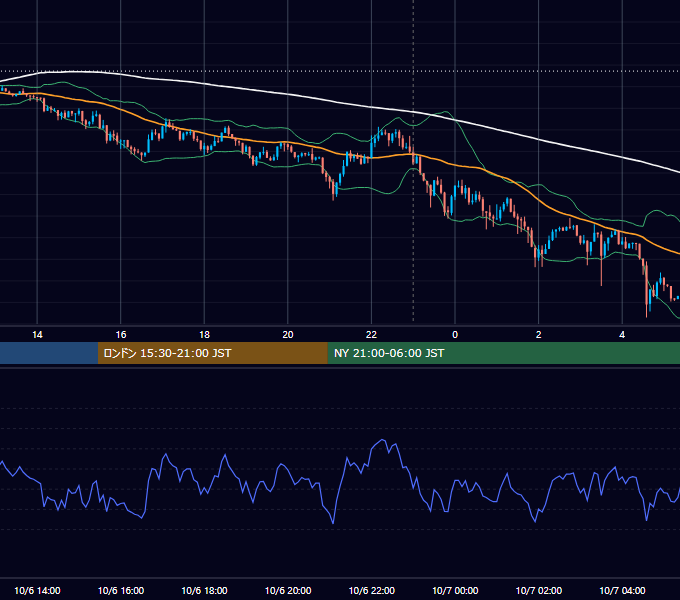Click the 10/7 02:00 label on oscillator axis
Screen dimensions: 680x600
(x=539, y=590)
